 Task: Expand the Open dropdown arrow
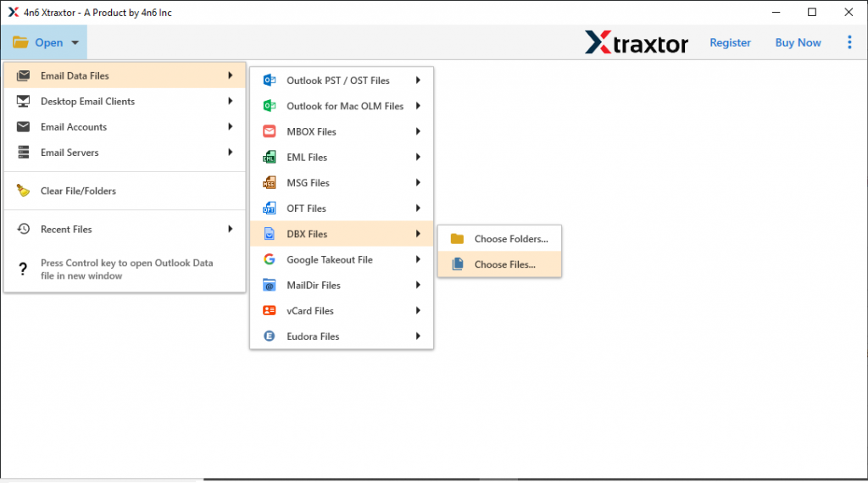click(75, 42)
